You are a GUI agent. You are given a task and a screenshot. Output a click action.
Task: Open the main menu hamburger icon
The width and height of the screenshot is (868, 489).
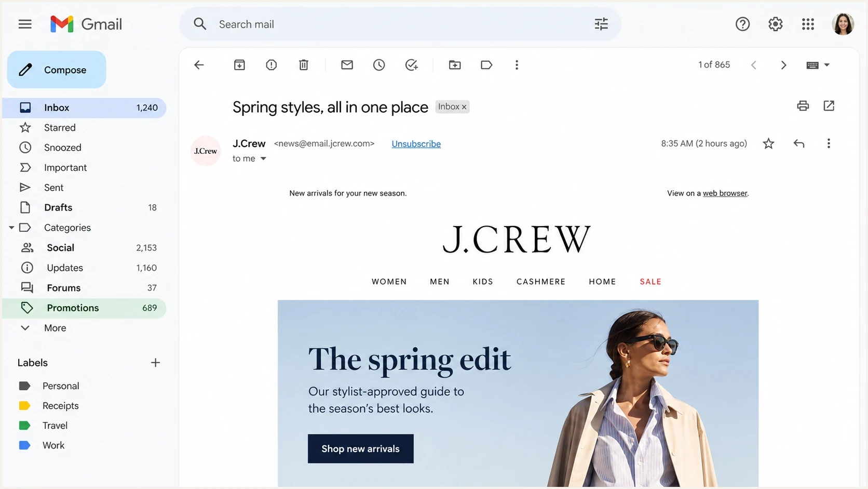pos(25,24)
